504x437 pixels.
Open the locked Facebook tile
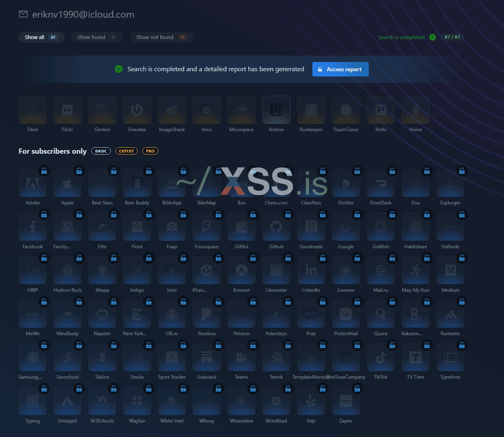click(33, 227)
